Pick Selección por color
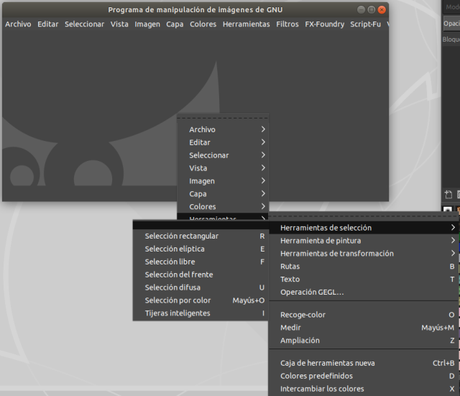 (200, 300)
